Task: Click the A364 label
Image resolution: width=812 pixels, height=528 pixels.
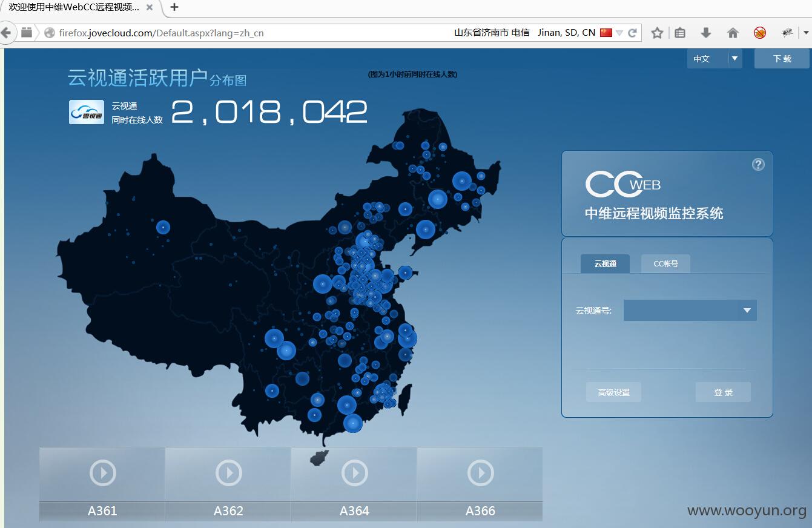Action: click(354, 511)
